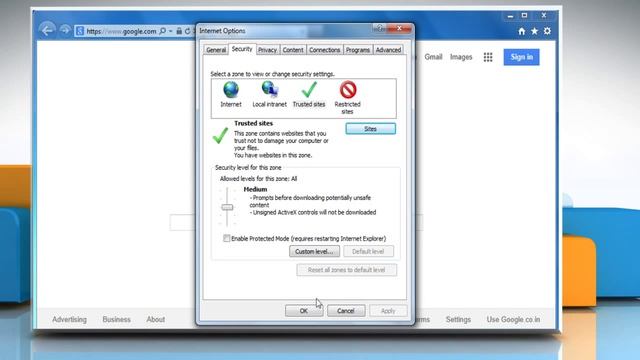Viewport: 640px width, 360px height.
Task: Toggle Enable Protected Mode checkbox
Action: coord(227,238)
